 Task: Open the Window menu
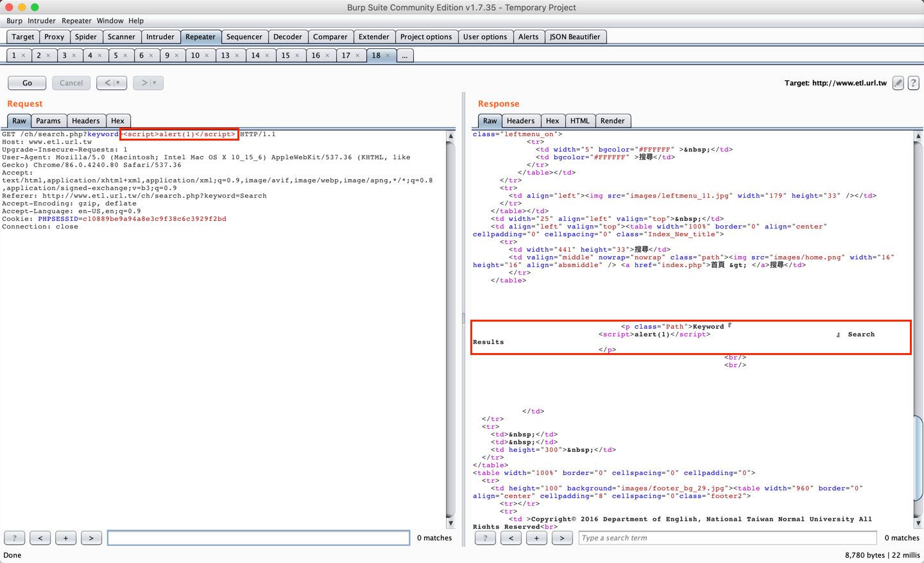(x=110, y=21)
